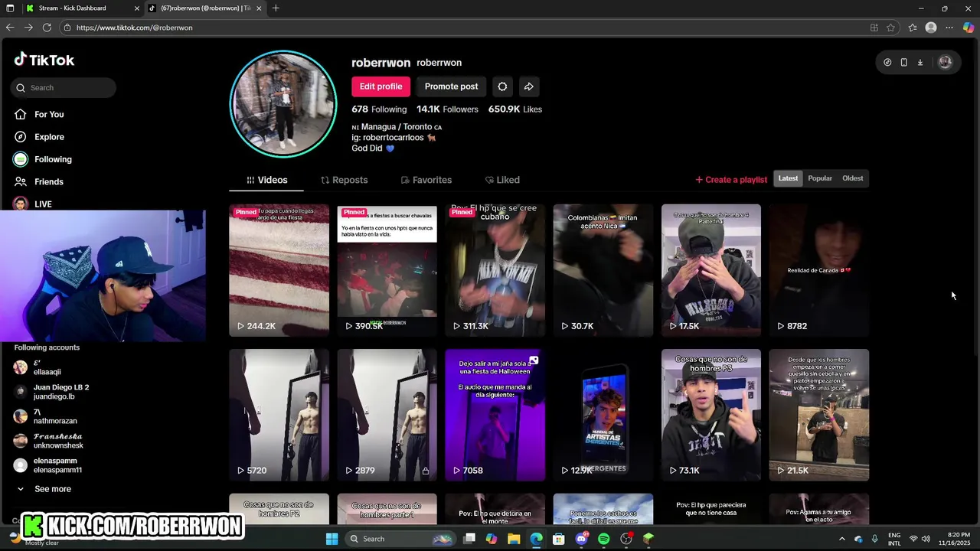
Task: Add this page to favorites star
Action: pos(890,28)
